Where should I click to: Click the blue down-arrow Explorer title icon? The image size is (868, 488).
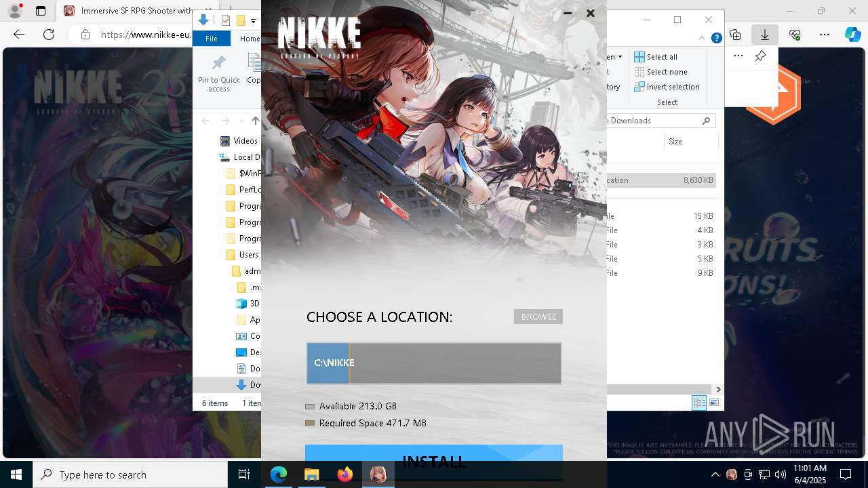(203, 20)
